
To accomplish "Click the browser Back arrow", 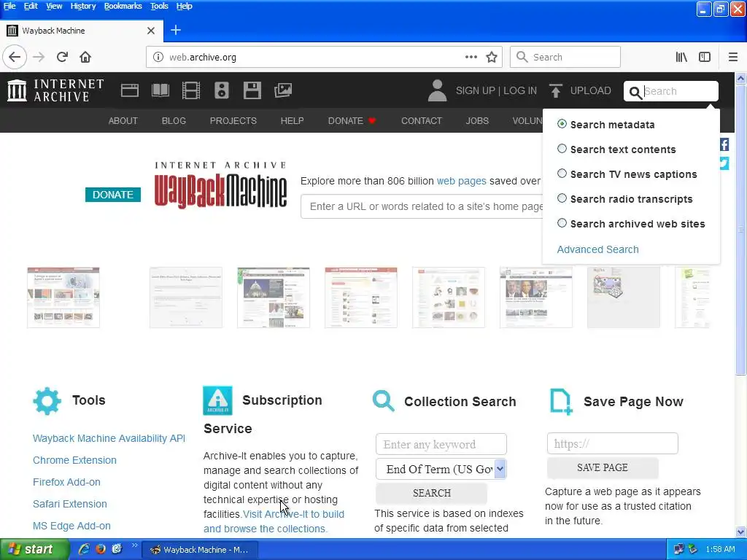I will click(15, 57).
